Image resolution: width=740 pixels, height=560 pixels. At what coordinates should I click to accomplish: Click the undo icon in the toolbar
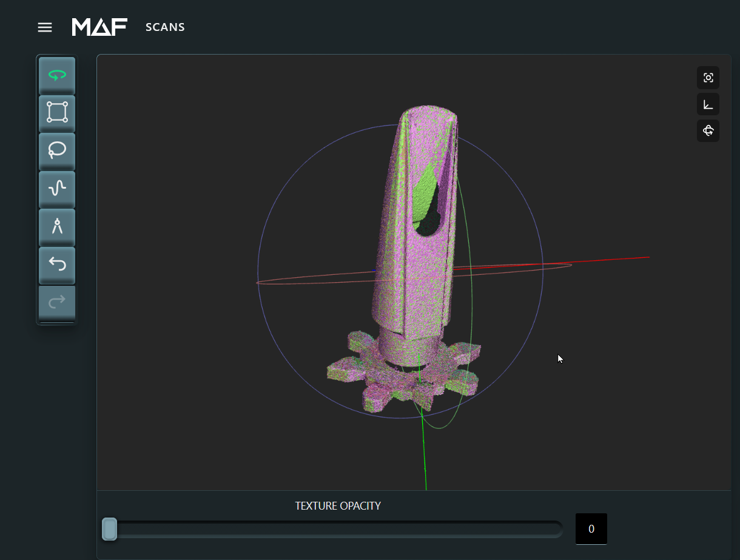[x=56, y=265]
